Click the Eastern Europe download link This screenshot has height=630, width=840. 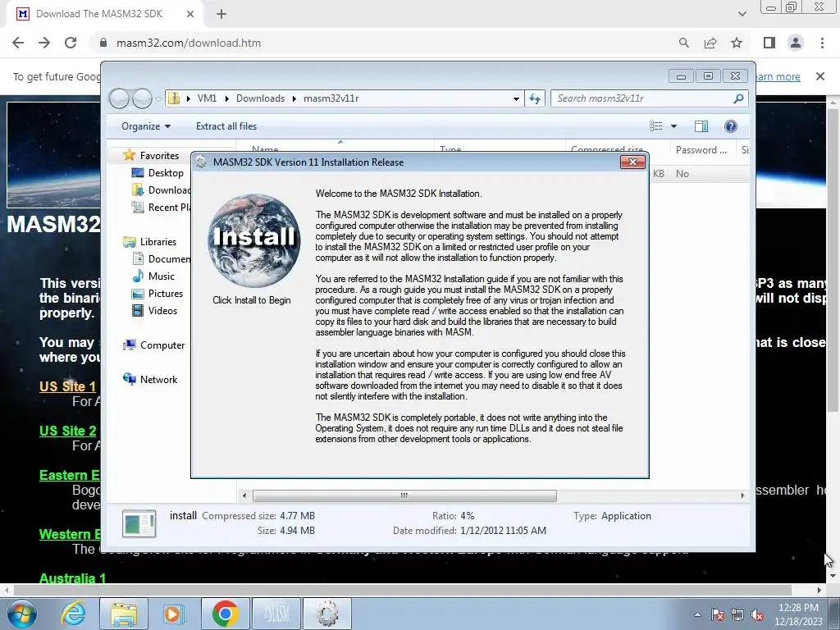(x=70, y=475)
